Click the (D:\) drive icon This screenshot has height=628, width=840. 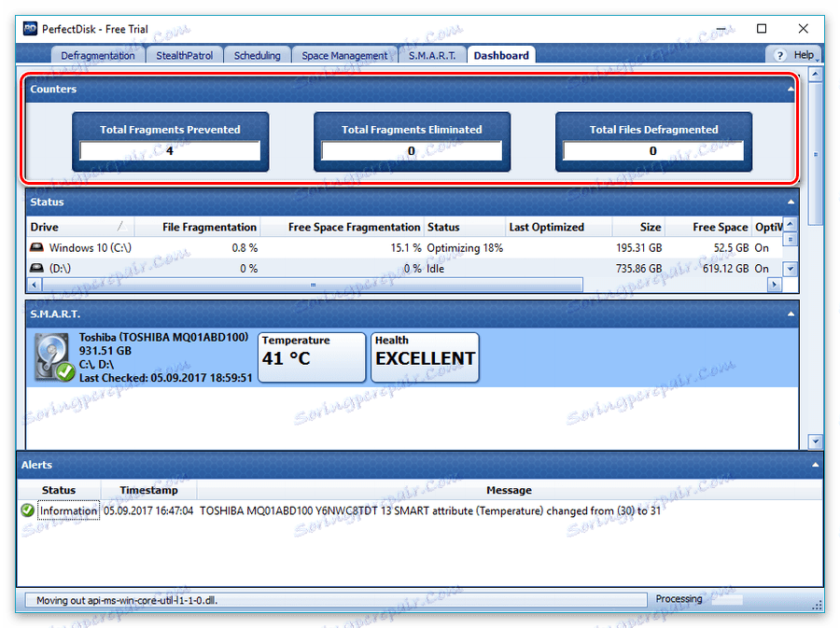36,268
